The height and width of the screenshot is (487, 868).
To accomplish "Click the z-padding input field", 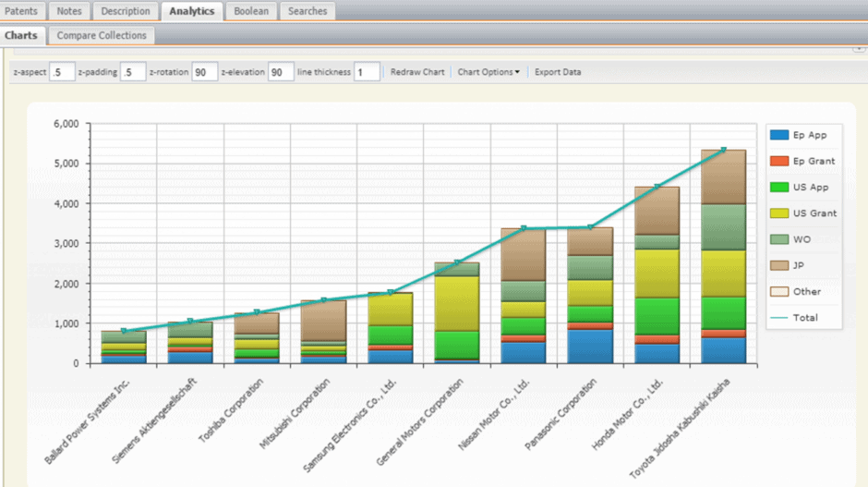I will (133, 72).
